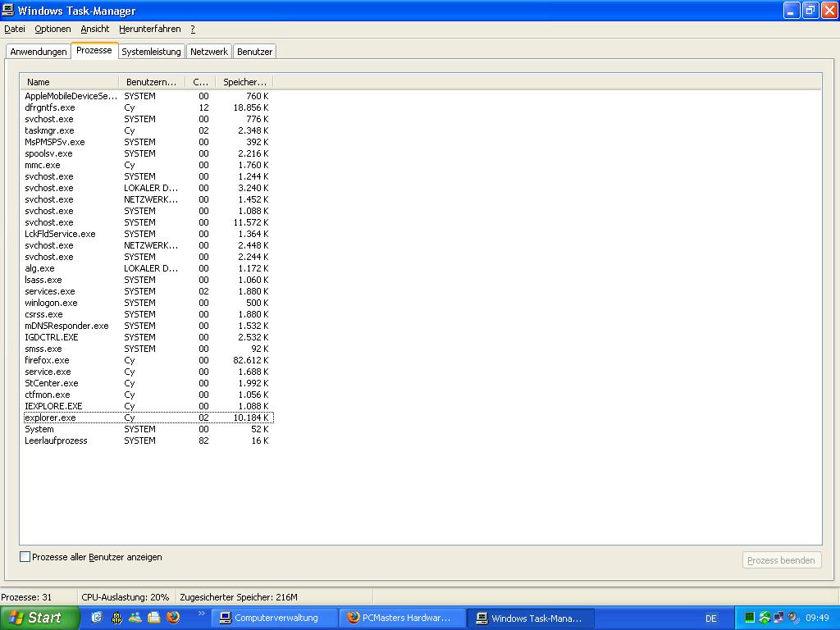Open the Ansicht menu
Screen dimensions: 840x630
click(95, 29)
